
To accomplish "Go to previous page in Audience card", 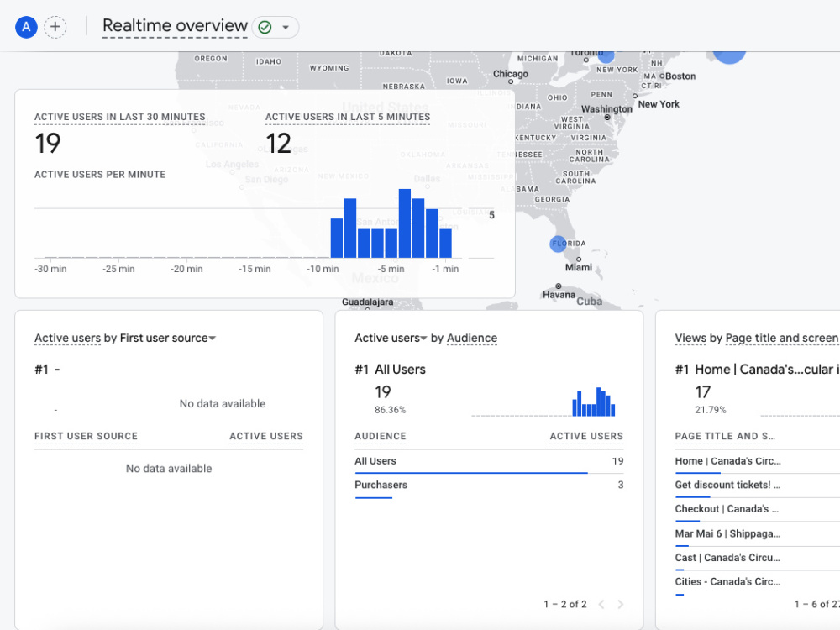I will click(601, 604).
